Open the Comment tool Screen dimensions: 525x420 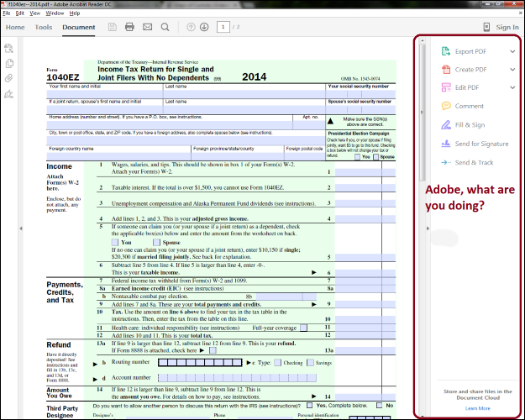click(469, 106)
